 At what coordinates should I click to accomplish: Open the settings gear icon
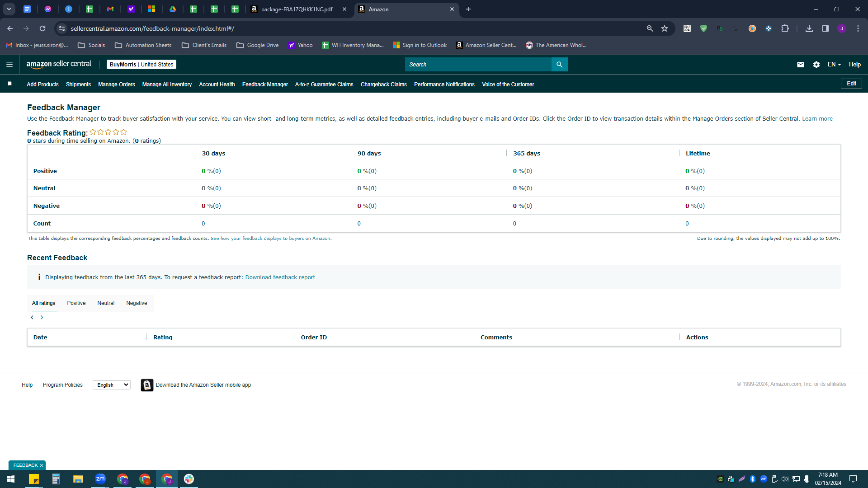coord(816,65)
